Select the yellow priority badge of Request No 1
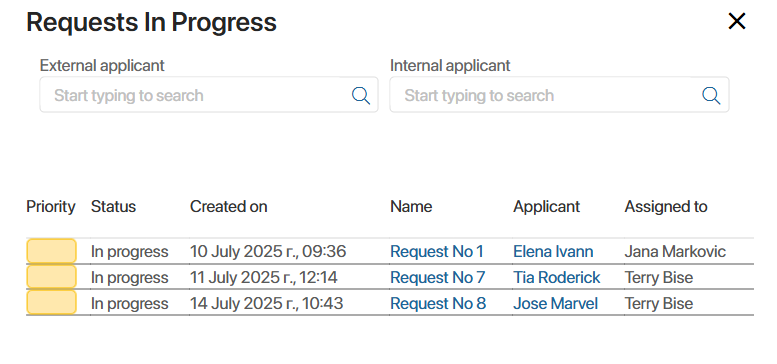This screenshot has width=777, height=364. (52, 251)
